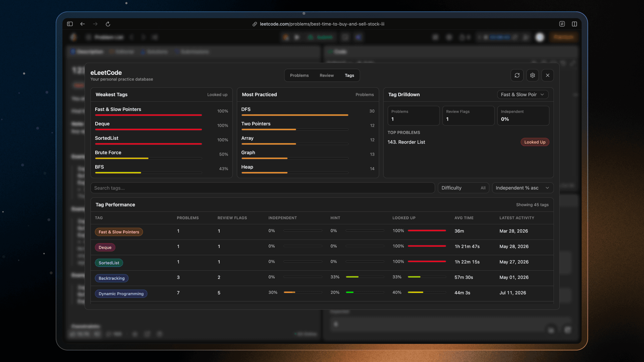Image resolution: width=644 pixels, height=362 pixels.
Task: Click the Independent 0% stat card
Action: pos(523,116)
